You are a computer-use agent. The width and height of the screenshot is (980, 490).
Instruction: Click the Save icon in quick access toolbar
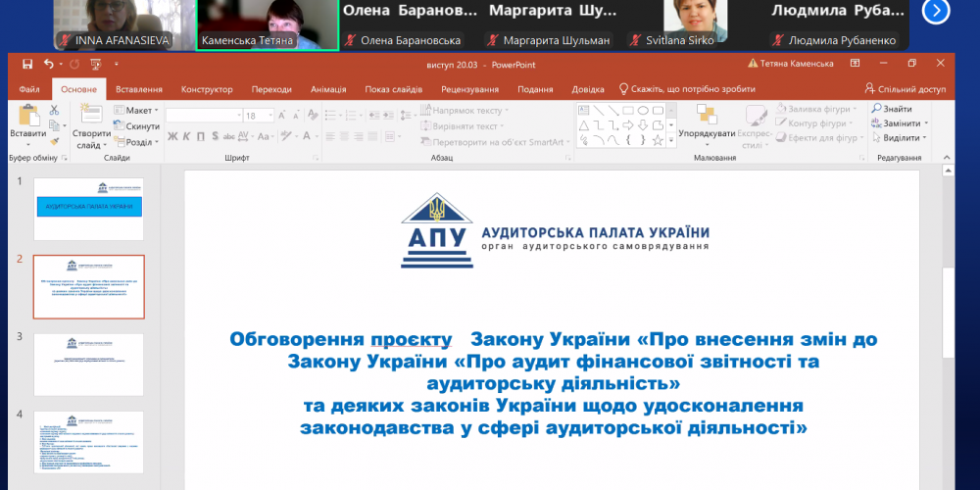(26, 64)
